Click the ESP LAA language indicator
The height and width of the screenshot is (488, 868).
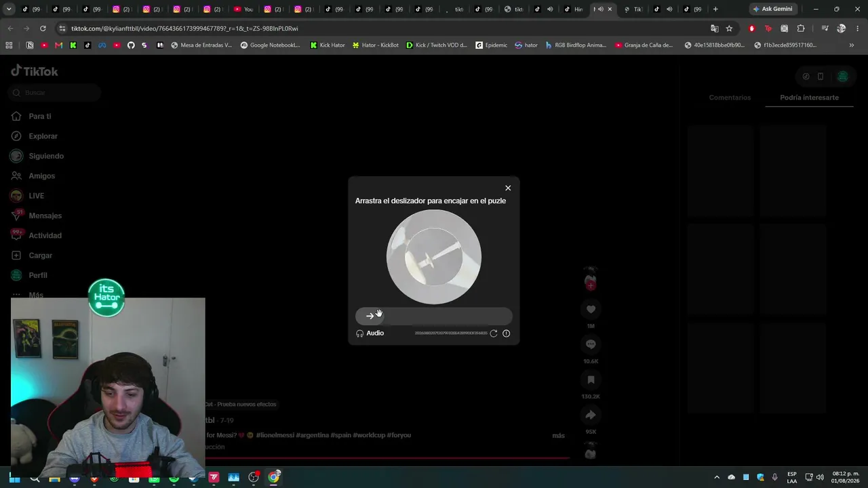792,477
